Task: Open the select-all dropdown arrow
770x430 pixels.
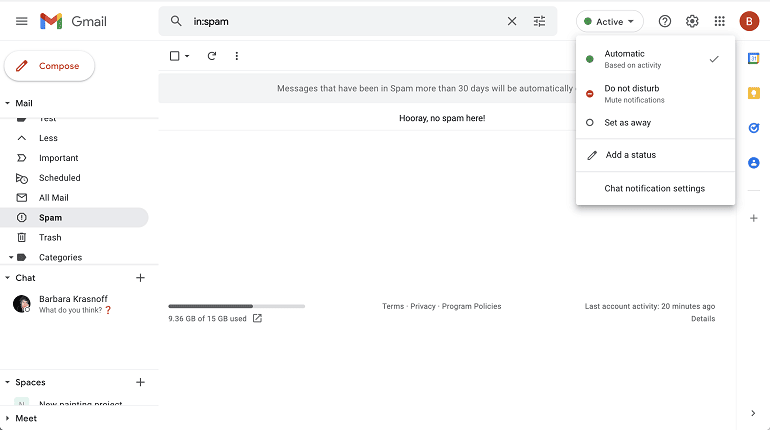Action: coord(187,56)
